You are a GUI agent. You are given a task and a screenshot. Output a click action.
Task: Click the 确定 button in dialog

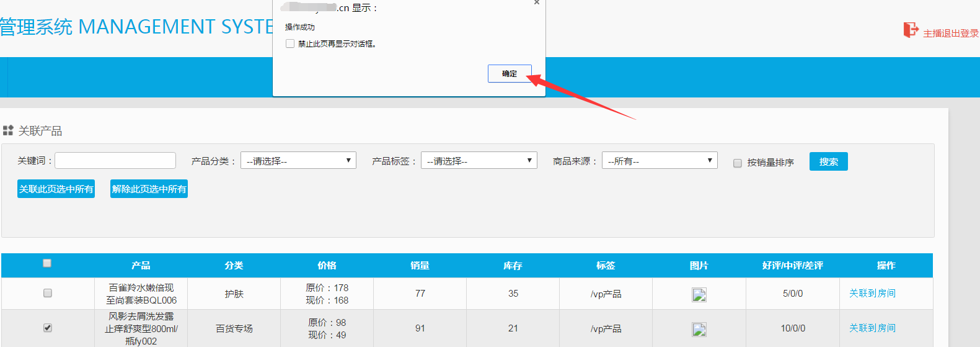(509, 74)
